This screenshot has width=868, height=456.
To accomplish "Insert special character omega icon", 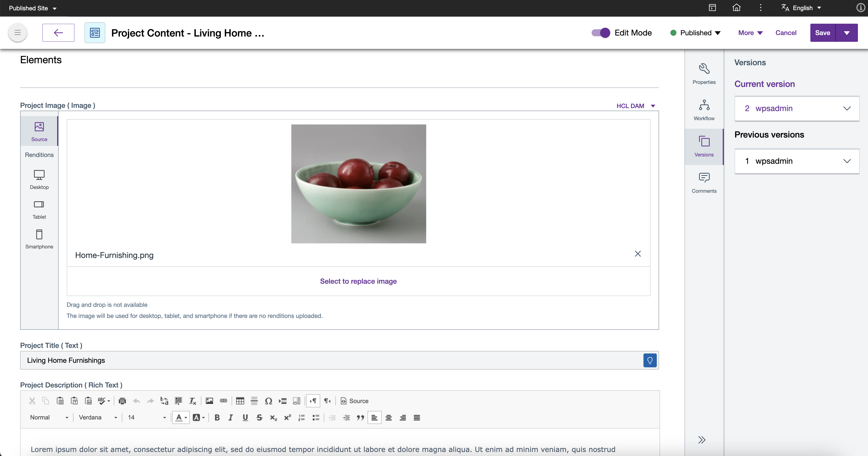I will coord(268,401).
